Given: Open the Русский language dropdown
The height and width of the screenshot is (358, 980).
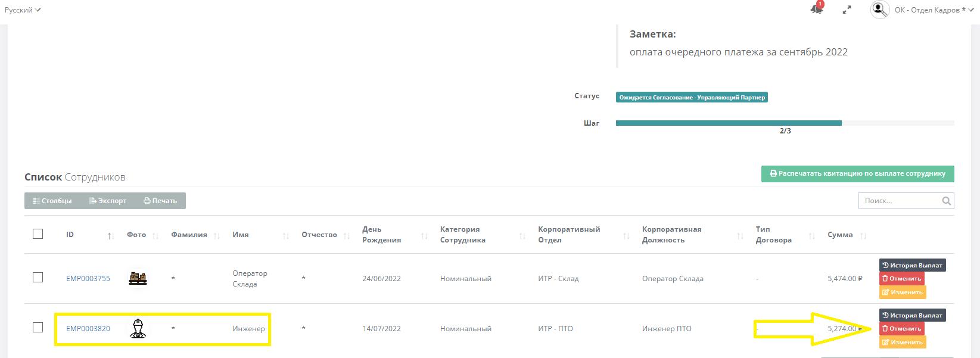Looking at the screenshot, I should tap(23, 10).
